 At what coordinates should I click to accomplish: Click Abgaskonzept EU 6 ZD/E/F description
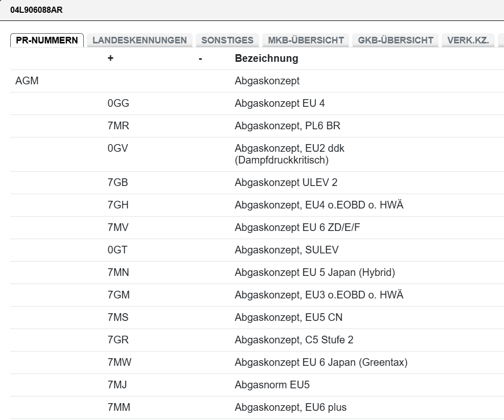click(x=297, y=227)
